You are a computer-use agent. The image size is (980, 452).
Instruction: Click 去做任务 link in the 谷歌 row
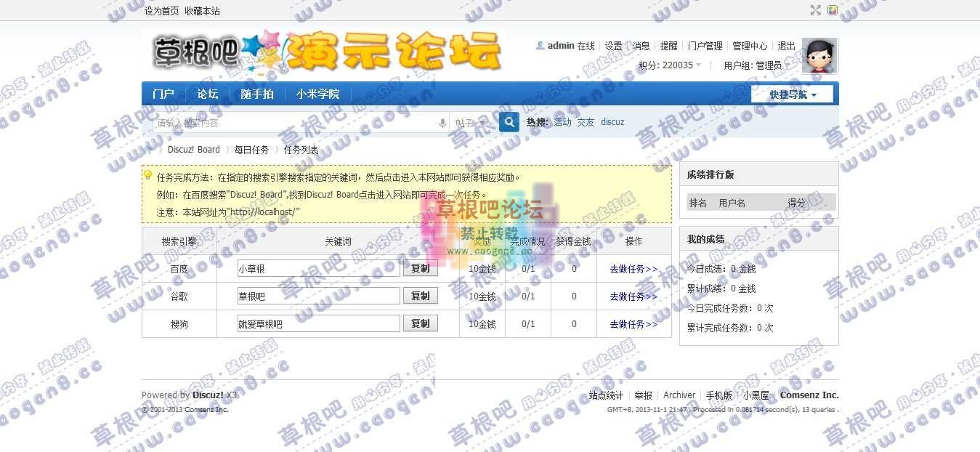click(x=633, y=296)
